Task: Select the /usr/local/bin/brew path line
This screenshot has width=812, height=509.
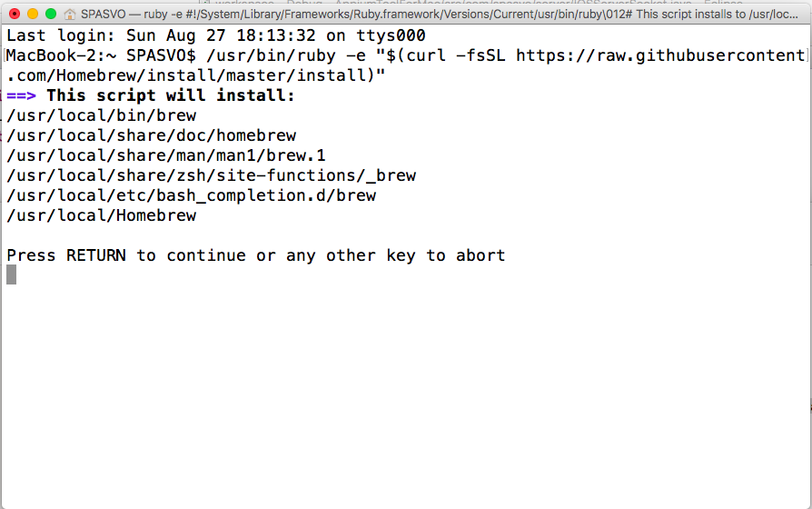Action: 102,115
